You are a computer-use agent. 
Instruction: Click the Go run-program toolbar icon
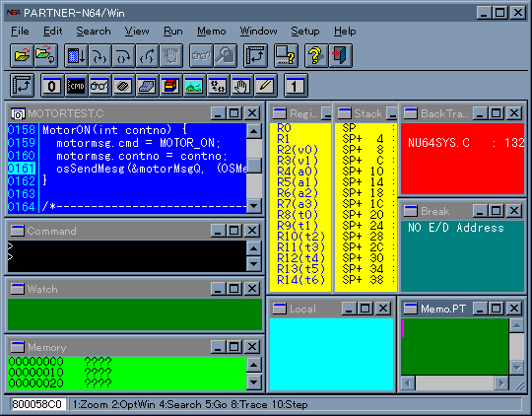[76, 55]
